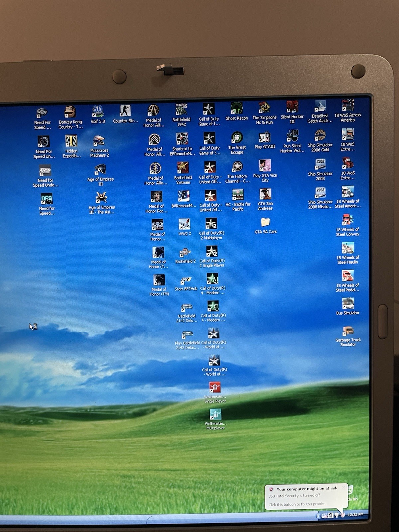Open 360 Total Security tray icon
Screen dimensions: 399x532
point(343,515)
